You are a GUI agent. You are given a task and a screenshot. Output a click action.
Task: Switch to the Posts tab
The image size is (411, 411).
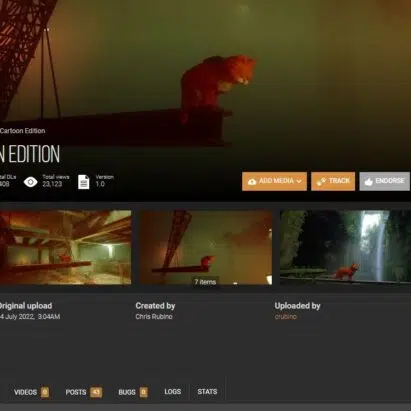tap(83, 392)
